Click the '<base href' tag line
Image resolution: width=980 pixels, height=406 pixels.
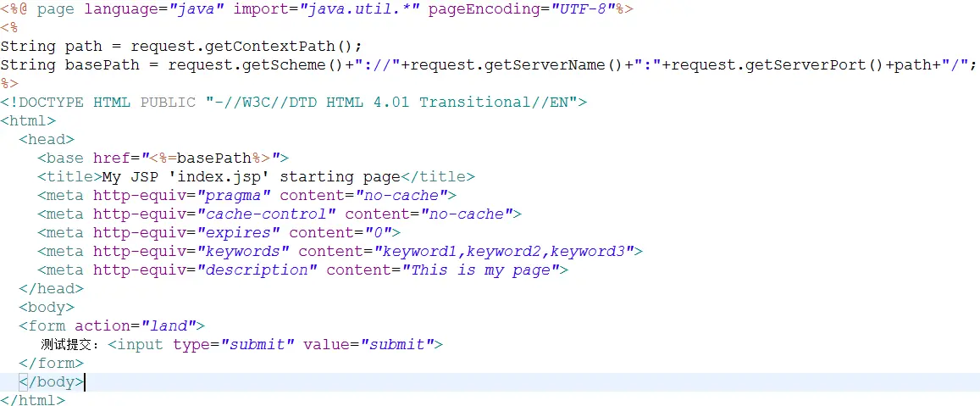(163, 159)
